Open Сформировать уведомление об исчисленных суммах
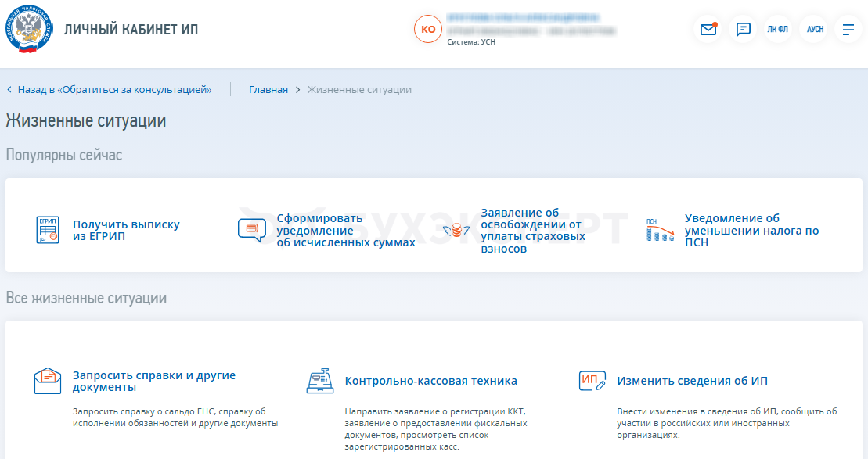Screen dimensions: 868x459 346,231
